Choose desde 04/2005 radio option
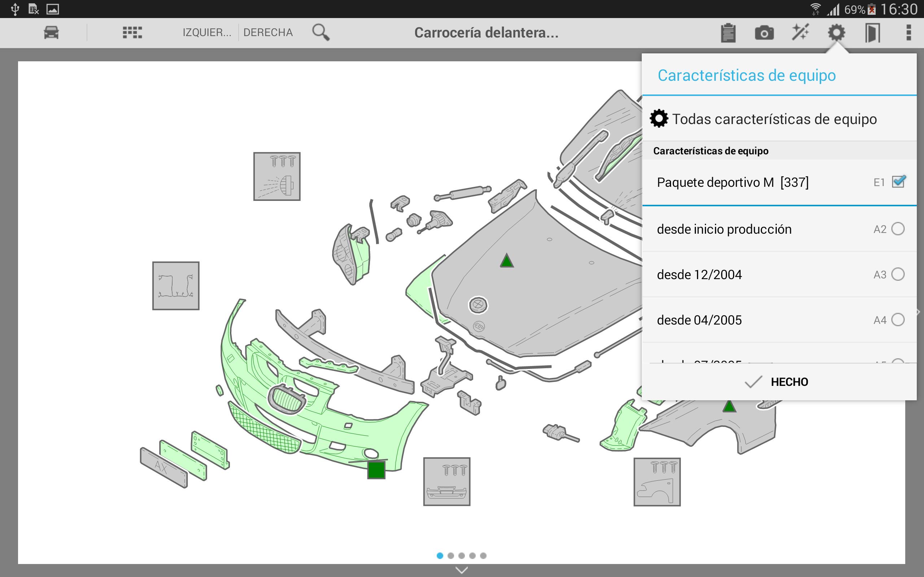 (897, 320)
